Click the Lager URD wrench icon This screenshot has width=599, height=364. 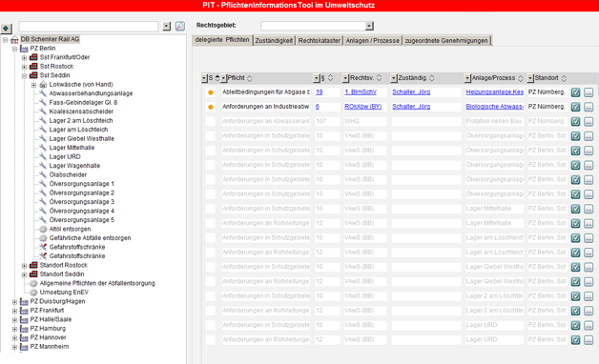[43, 156]
